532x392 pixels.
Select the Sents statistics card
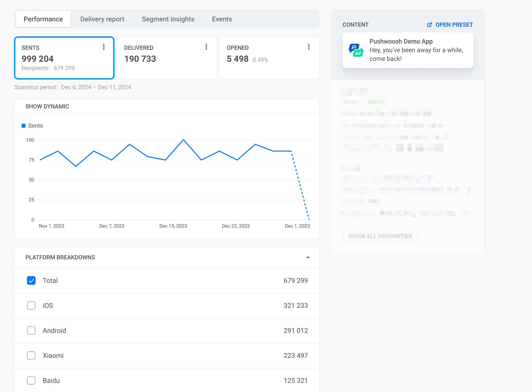(64, 58)
